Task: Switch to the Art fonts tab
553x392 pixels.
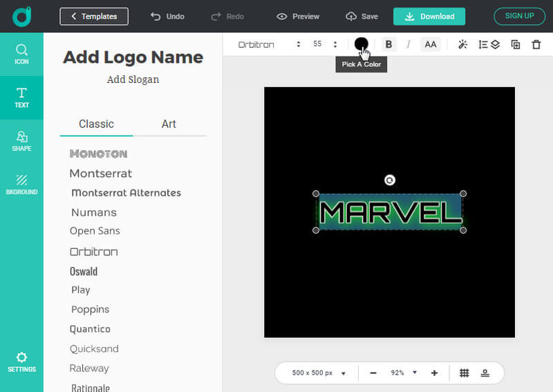Action: (169, 124)
